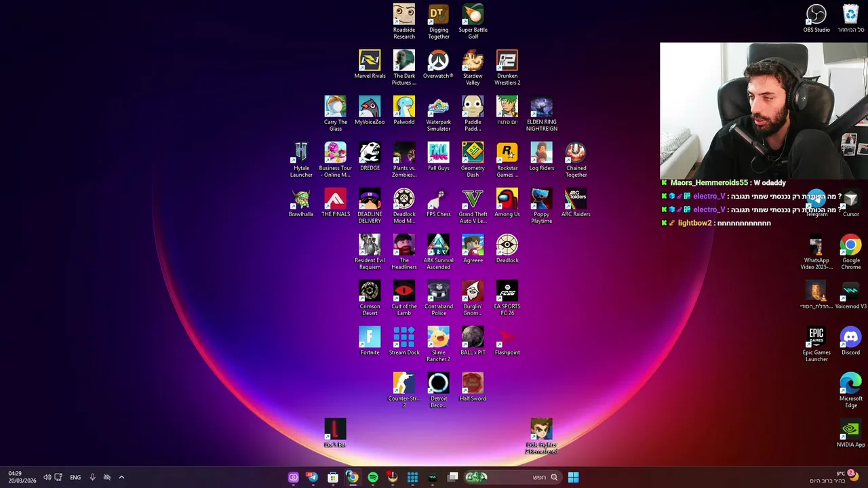Select the ARK Survival Ascended icon

[439, 252]
